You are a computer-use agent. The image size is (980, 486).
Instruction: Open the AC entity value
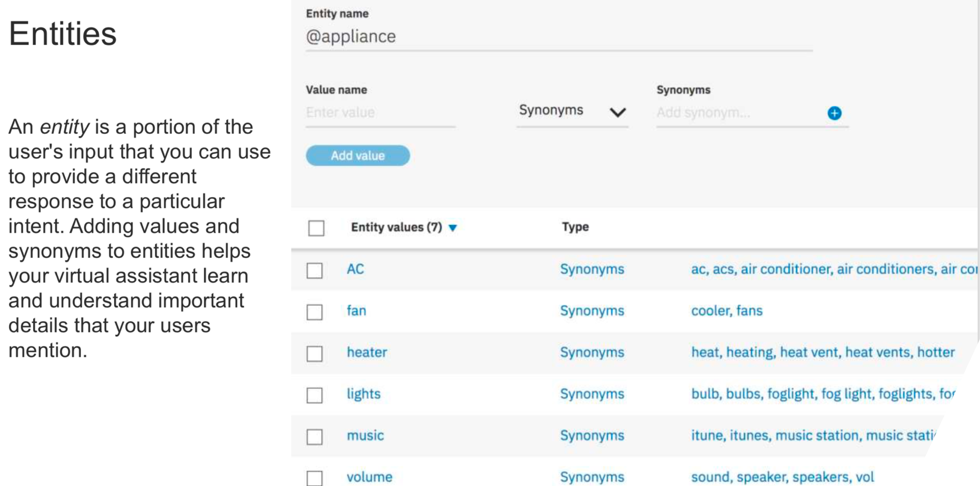pos(355,269)
